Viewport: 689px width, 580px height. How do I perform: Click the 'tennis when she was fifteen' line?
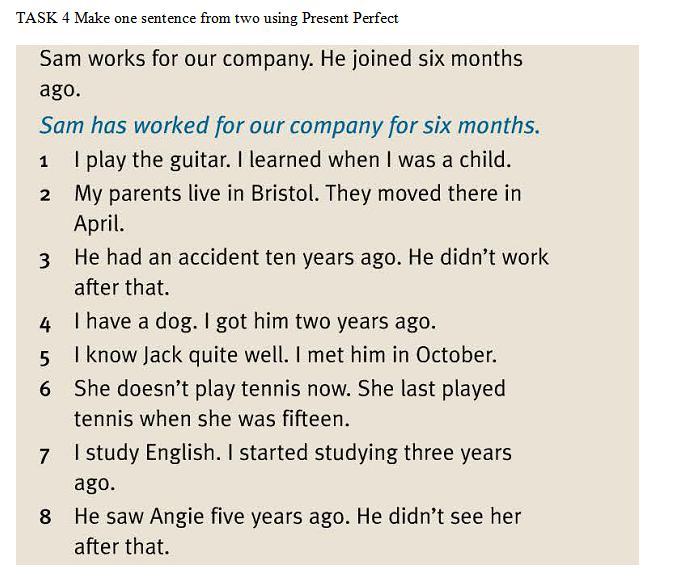pos(212,419)
